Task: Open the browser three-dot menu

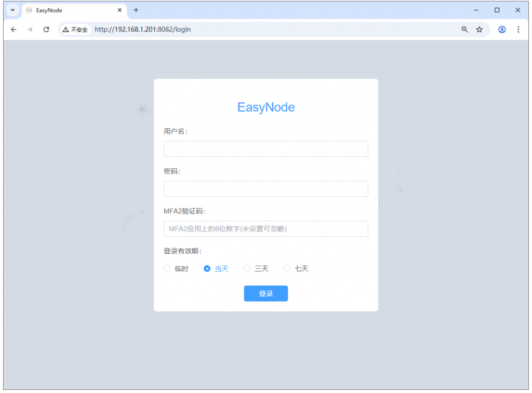Action: [x=518, y=30]
